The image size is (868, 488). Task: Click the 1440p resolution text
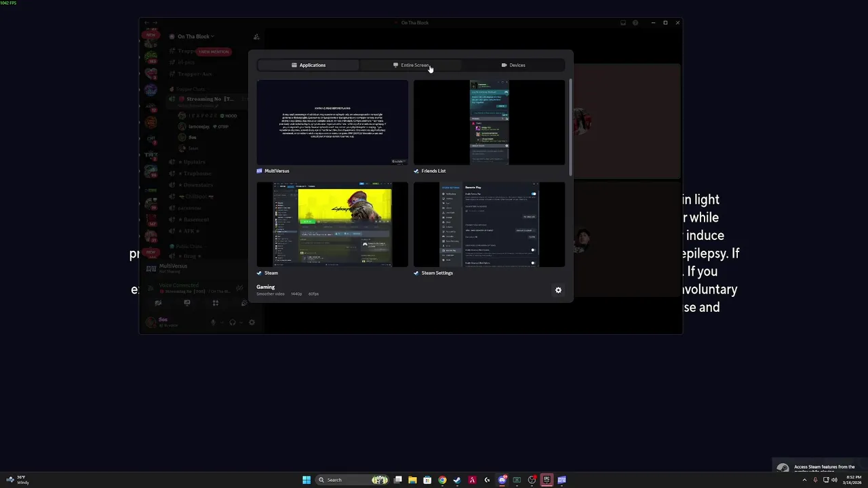(296, 294)
